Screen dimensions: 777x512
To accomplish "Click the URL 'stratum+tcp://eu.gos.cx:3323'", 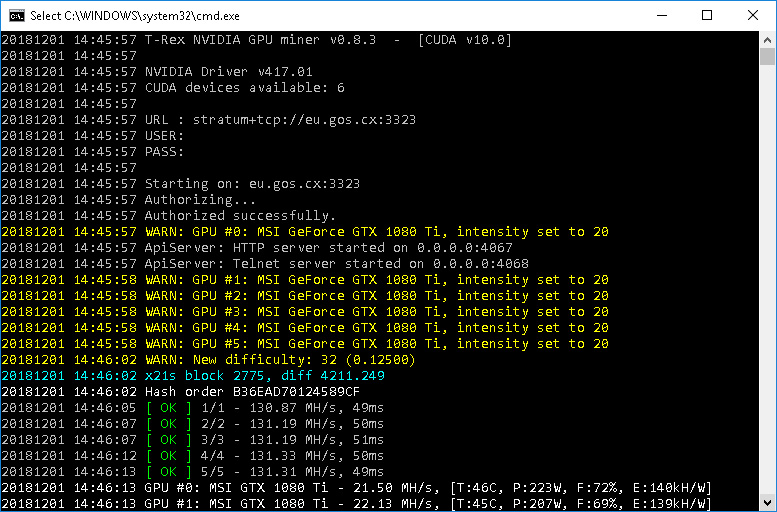I will coord(304,120).
